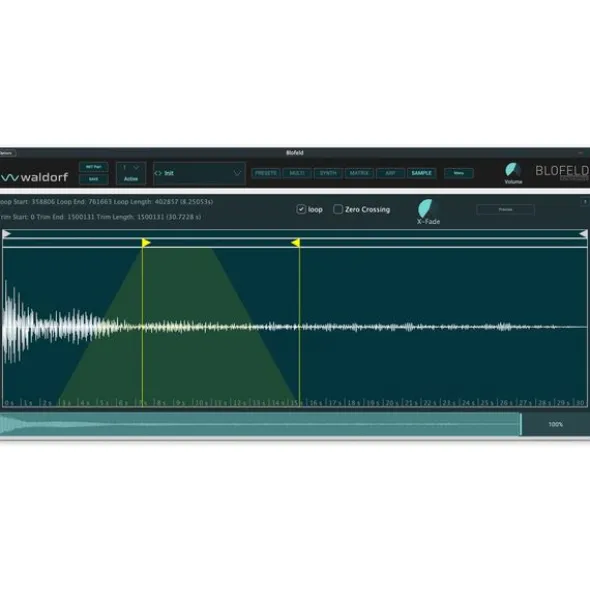Open the Menu button
This screenshot has width=590, height=591.
tap(459, 173)
